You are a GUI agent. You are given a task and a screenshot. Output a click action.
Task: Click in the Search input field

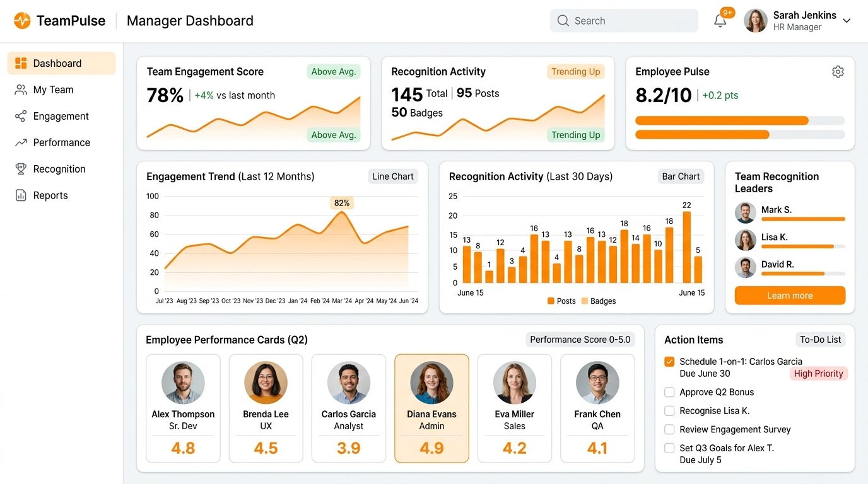pos(624,21)
